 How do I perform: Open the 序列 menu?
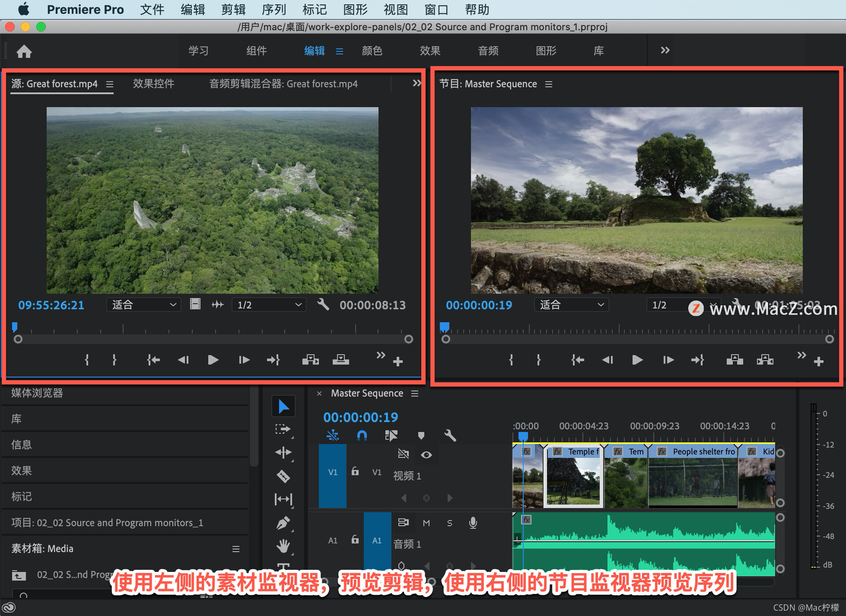click(x=274, y=9)
